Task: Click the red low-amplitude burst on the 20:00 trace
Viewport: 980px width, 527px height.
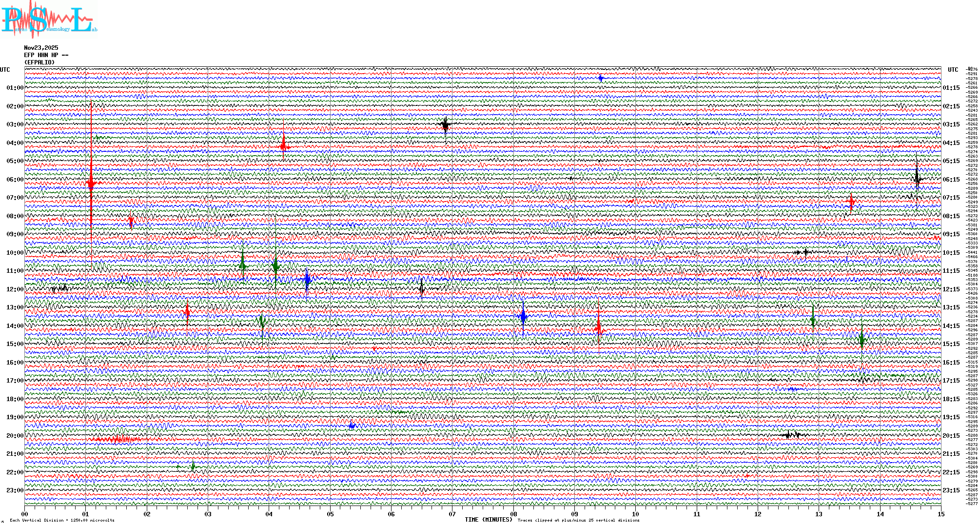Action: (117, 439)
